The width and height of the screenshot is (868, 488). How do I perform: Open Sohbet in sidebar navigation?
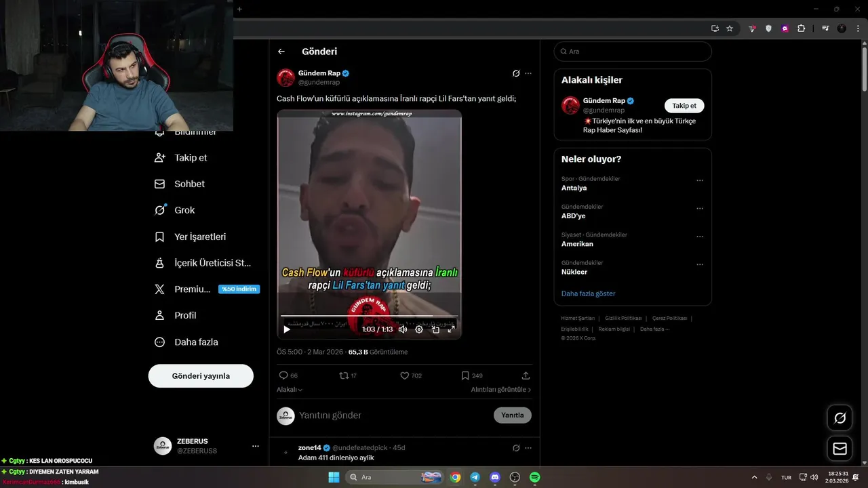pyautogui.click(x=180, y=184)
